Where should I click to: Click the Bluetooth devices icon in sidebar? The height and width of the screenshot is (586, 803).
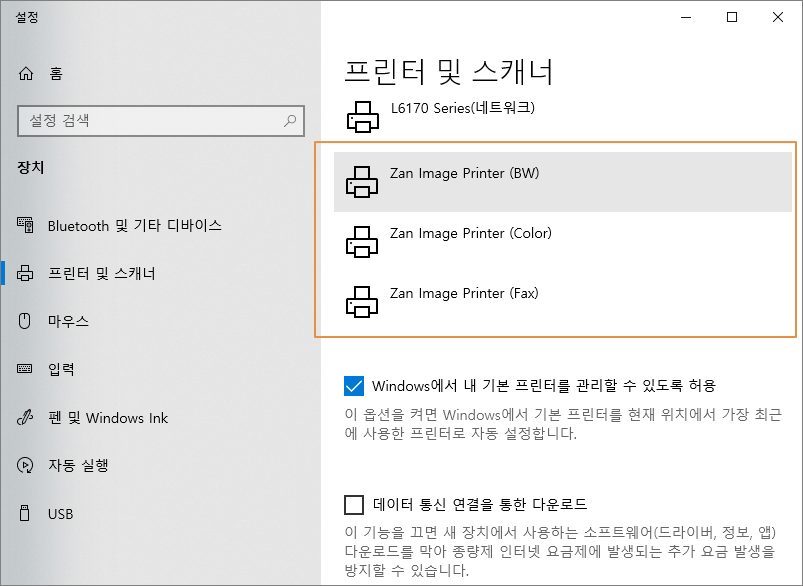tap(25, 225)
